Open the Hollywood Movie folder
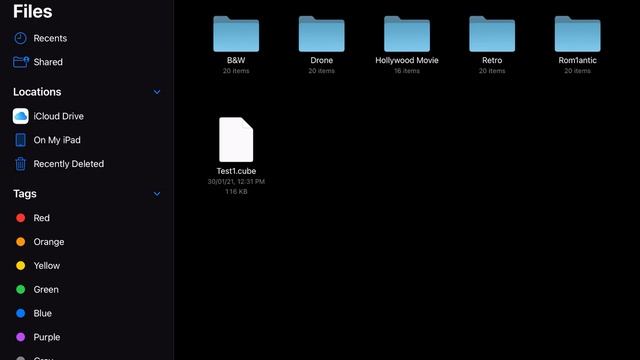Screen dimensions: 640x360 [x=407, y=34]
